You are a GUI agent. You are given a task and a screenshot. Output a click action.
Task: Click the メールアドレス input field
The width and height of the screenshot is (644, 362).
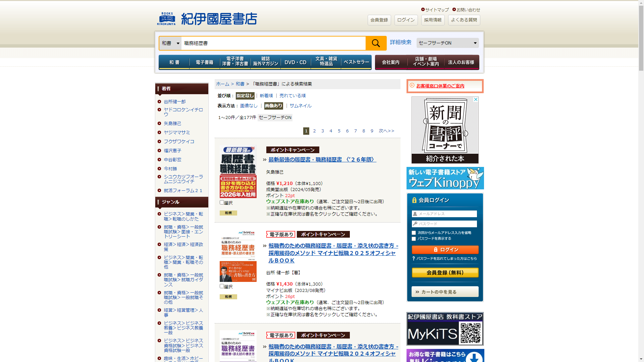pyautogui.click(x=445, y=214)
